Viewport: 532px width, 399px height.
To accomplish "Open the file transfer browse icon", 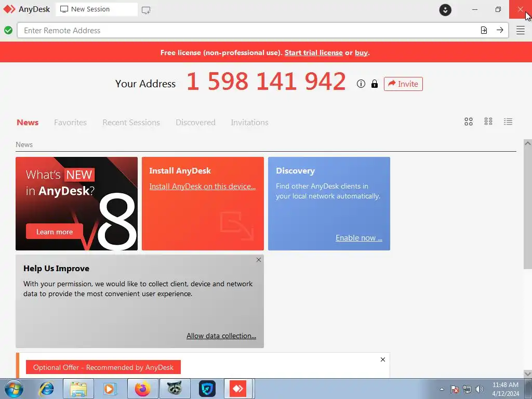I will point(484,30).
